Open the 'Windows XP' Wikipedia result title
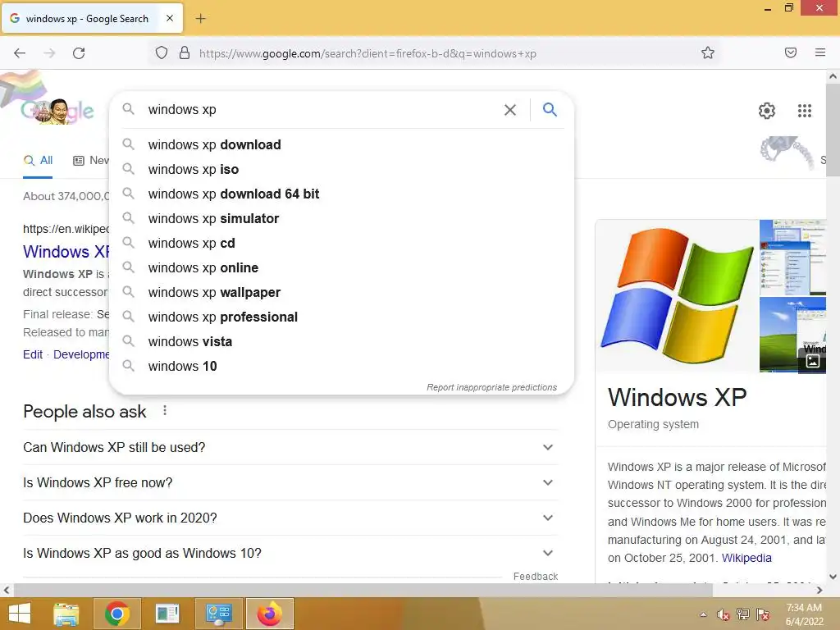The width and height of the screenshot is (840, 630). (66, 252)
